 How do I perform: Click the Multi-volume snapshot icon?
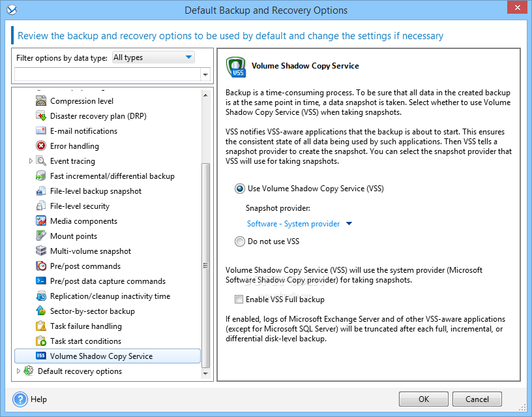(41, 251)
